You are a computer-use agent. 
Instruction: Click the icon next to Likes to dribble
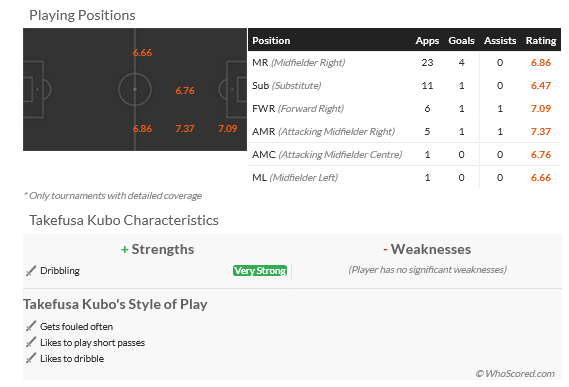pos(31,358)
